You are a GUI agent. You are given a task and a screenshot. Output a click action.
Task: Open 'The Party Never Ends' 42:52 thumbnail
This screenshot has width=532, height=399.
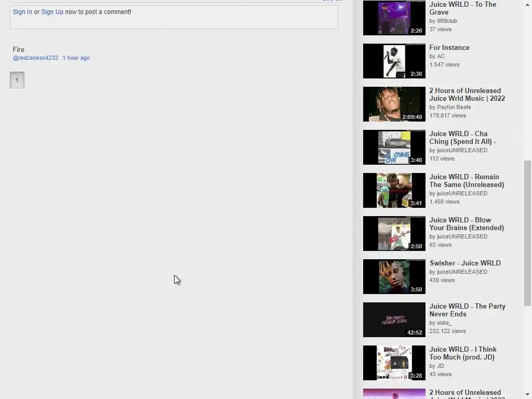394,320
